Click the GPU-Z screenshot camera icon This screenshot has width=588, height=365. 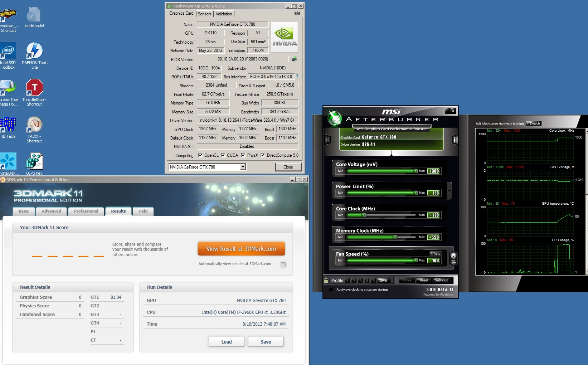[x=297, y=13]
